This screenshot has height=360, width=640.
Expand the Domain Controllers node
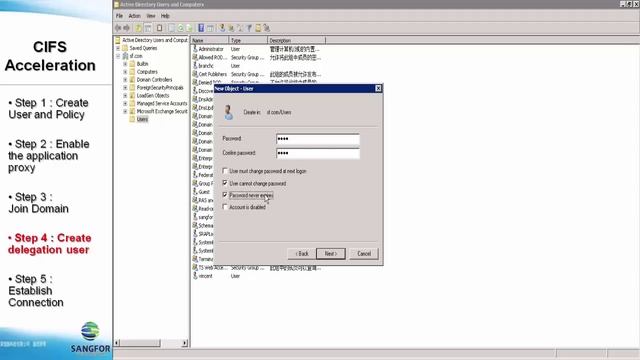[125, 80]
